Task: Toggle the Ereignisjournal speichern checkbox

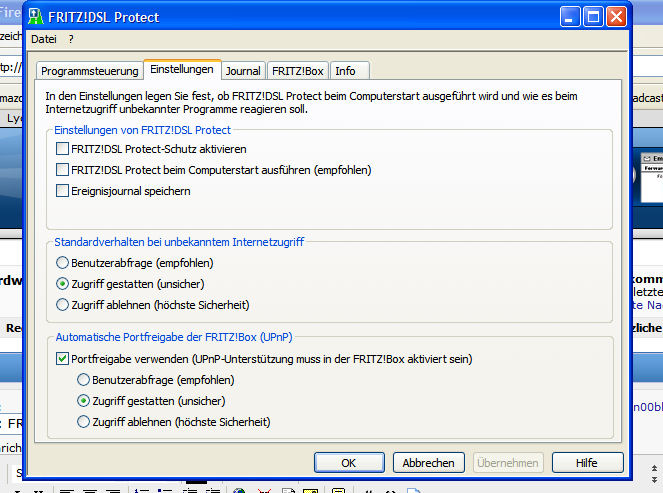Action: click(x=62, y=191)
